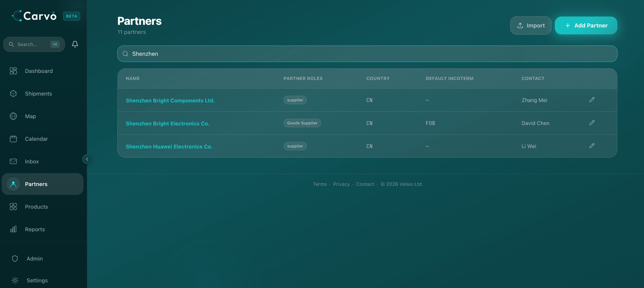Select the Products icon in the sidebar
Viewport: 644px width, 288px height.
pos(14,207)
